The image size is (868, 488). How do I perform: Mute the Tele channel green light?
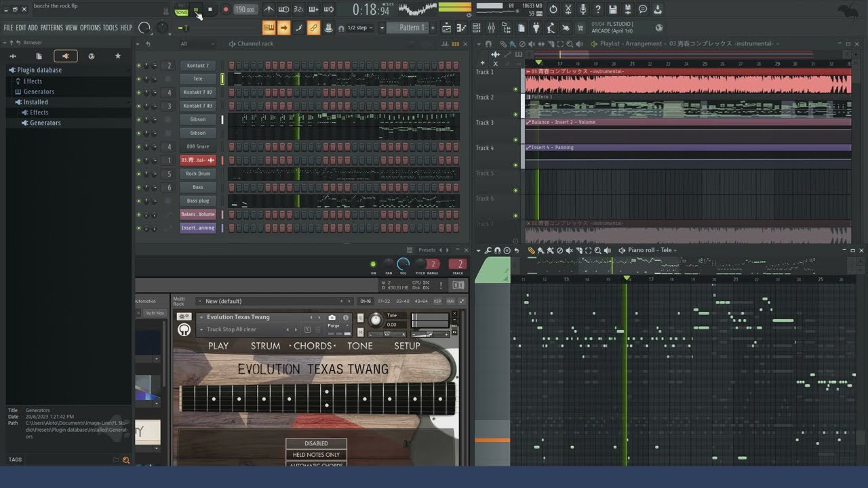click(x=139, y=79)
